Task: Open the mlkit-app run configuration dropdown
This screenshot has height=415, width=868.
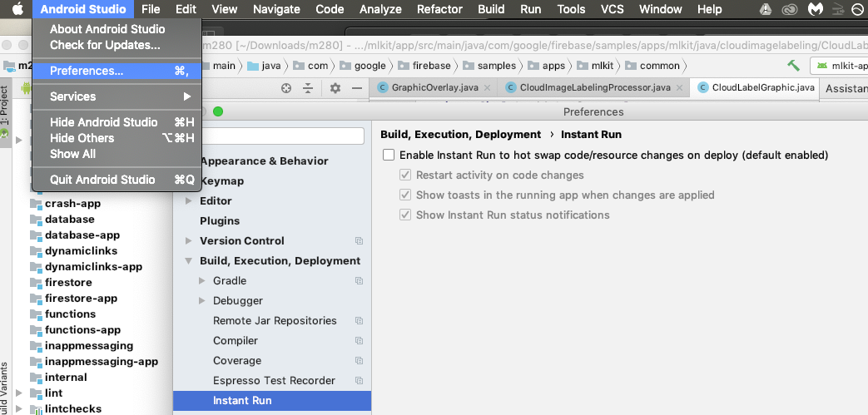Action: pos(839,66)
